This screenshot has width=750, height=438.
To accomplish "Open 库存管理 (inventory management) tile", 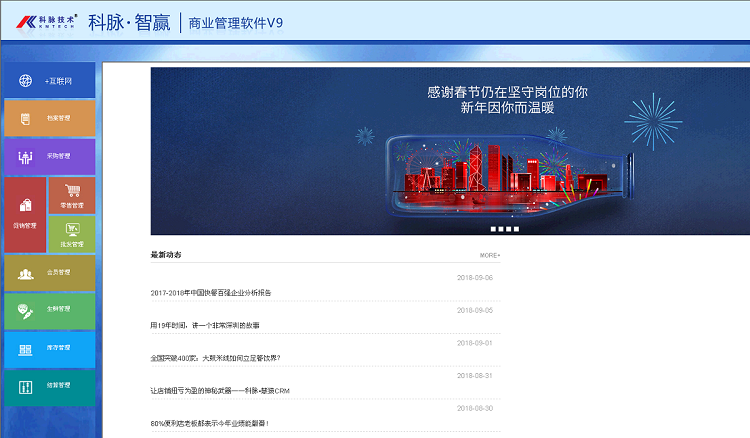I will [50, 350].
